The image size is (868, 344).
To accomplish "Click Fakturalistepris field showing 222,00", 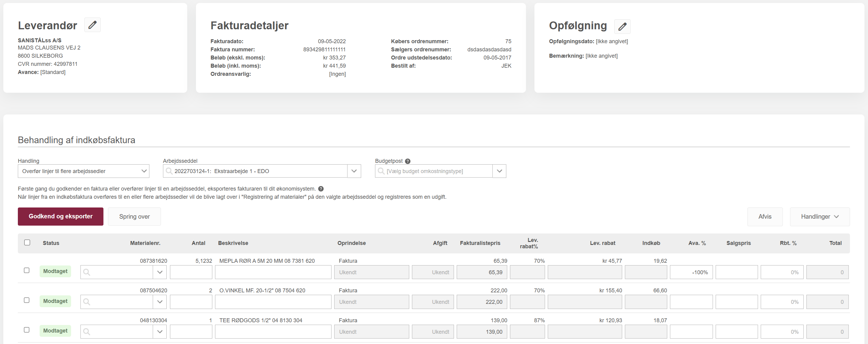I will (482, 302).
